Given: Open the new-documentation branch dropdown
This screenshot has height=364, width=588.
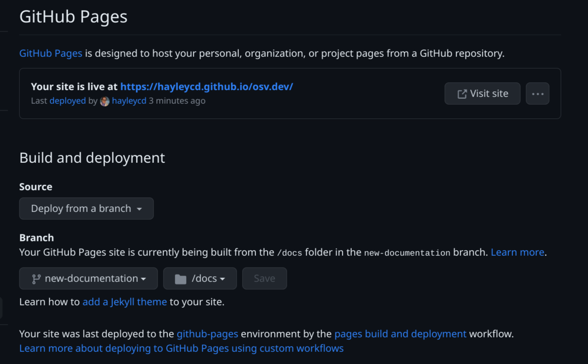Looking at the screenshot, I should click(88, 278).
